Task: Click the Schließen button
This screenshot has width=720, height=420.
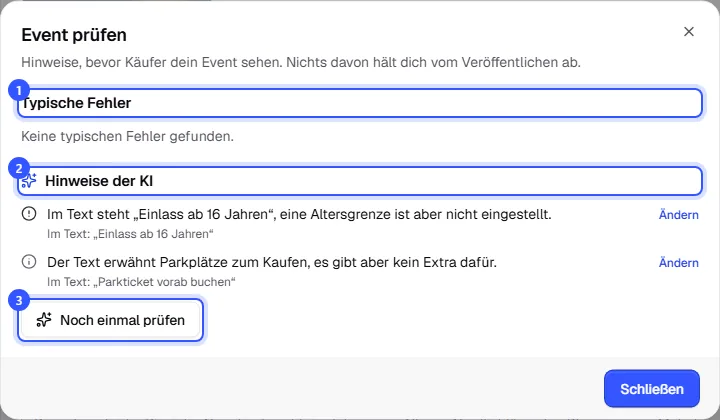Action: 652,389
